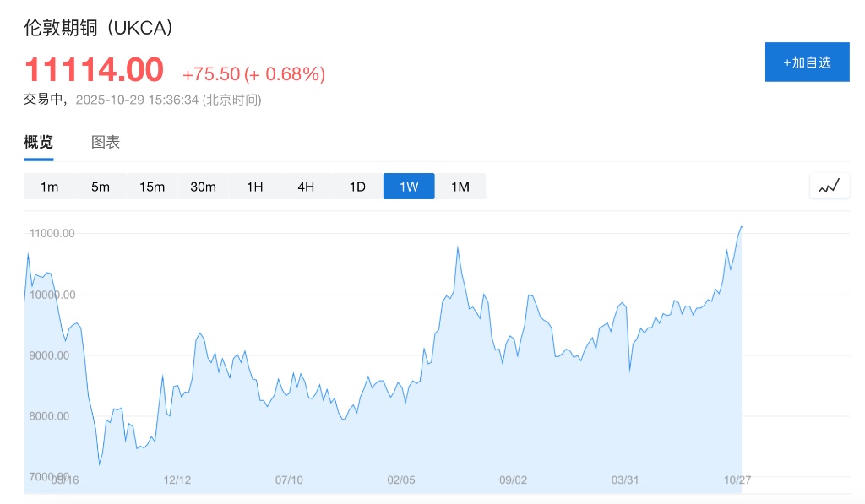The image size is (865, 504).
Task: Click the active 1W weekly interval
Action: (x=409, y=187)
